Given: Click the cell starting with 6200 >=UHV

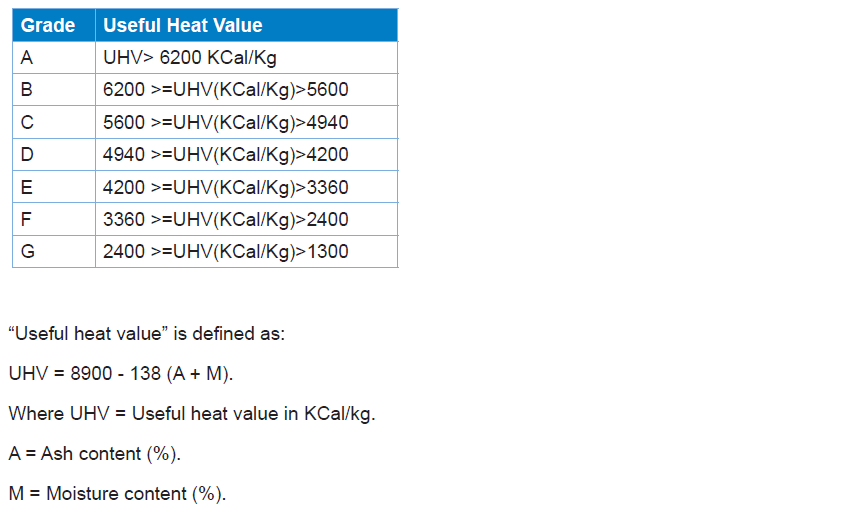Looking at the screenshot, I should (226, 89).
